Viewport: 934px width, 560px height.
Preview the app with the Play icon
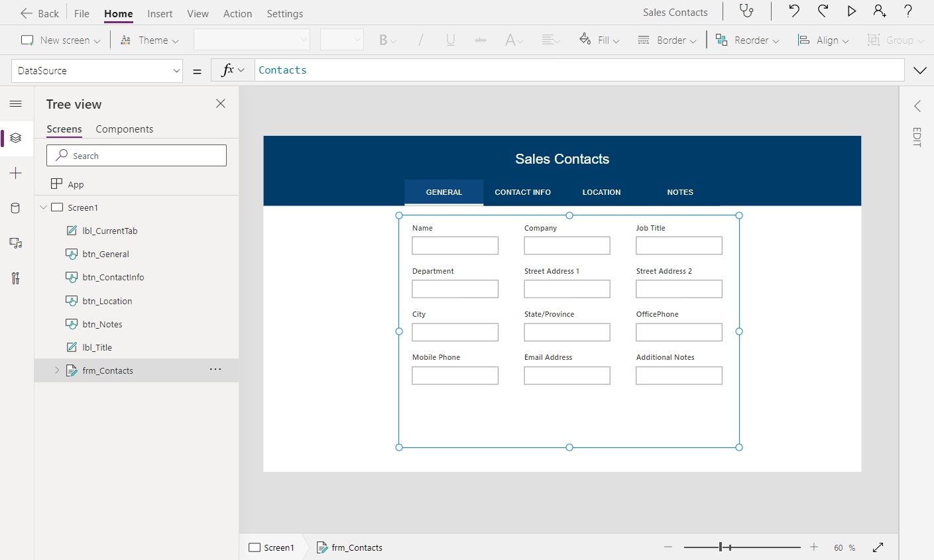851,11
